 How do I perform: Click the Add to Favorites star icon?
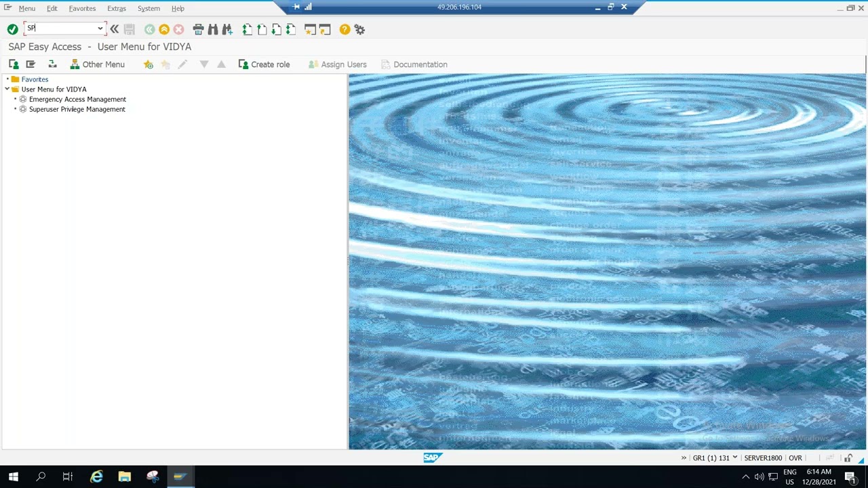pyautogui.click(x=149, y=64)
